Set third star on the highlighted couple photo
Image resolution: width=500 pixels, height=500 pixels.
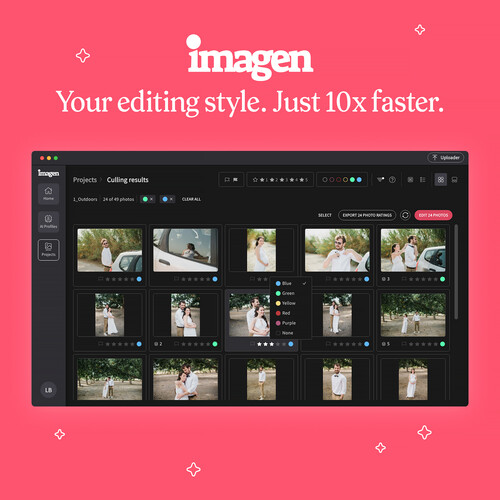[x=272, y=344]
